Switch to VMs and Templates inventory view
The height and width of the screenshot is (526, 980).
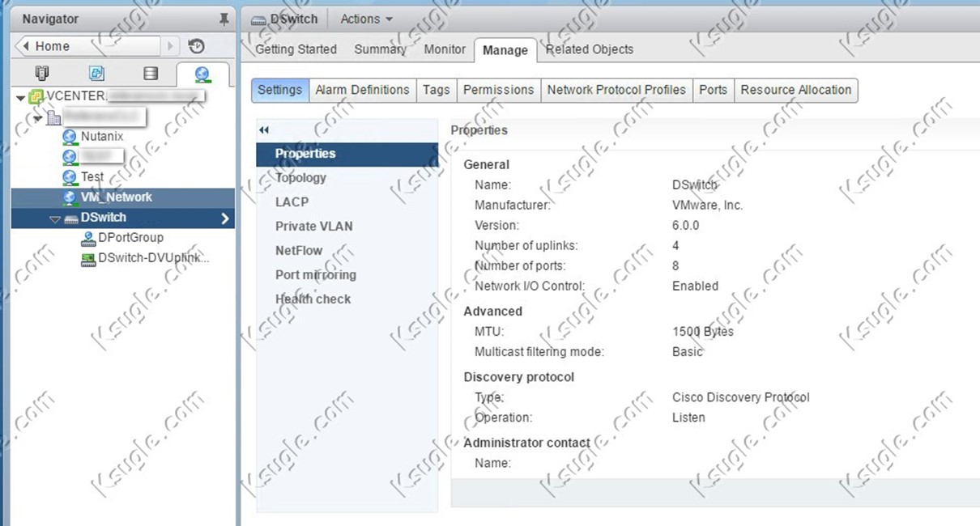tap(96, 74)
